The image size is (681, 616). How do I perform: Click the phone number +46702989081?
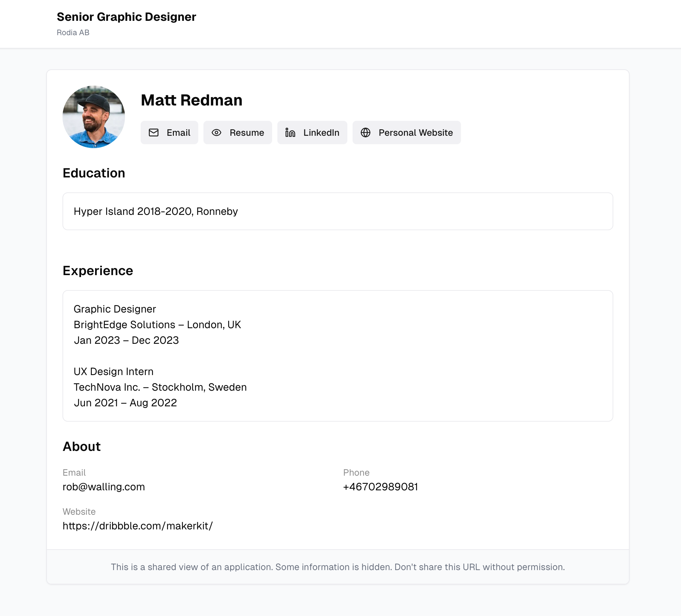click(380, 487)
